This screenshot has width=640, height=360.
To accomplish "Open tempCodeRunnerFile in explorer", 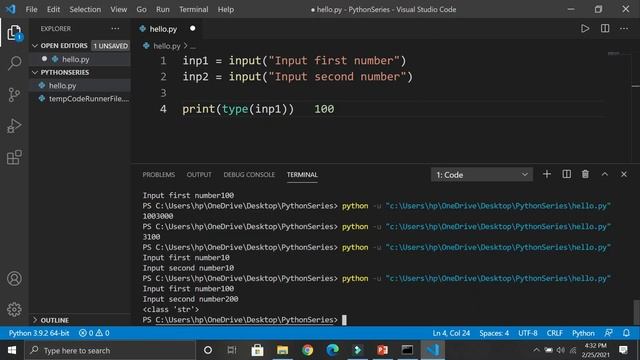I will point(80,99).
